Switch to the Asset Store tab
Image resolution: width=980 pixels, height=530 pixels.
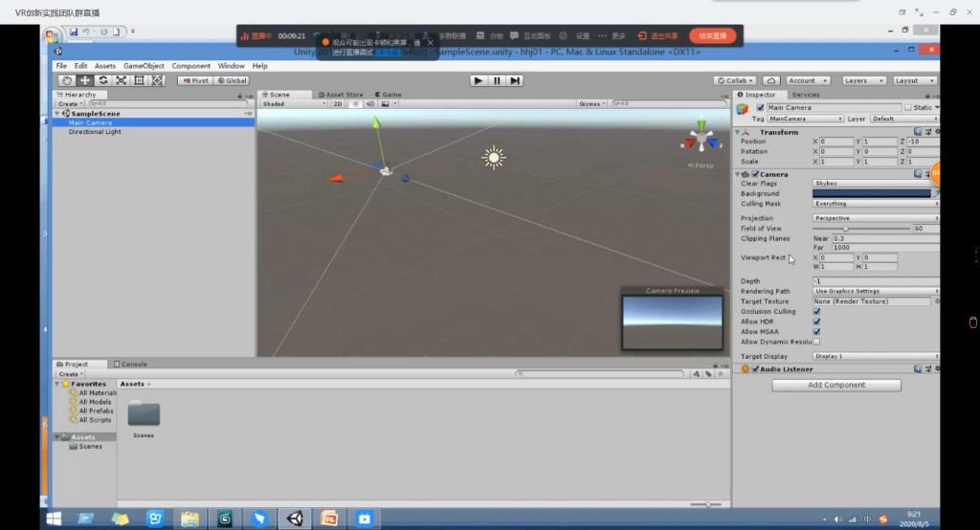tap(341, 95)
